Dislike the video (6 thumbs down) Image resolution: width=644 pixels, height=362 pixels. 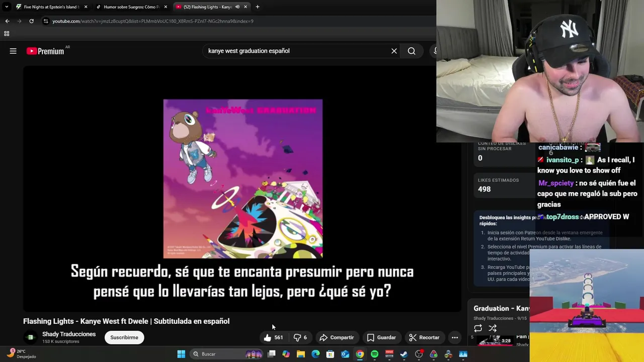point(300,337)
